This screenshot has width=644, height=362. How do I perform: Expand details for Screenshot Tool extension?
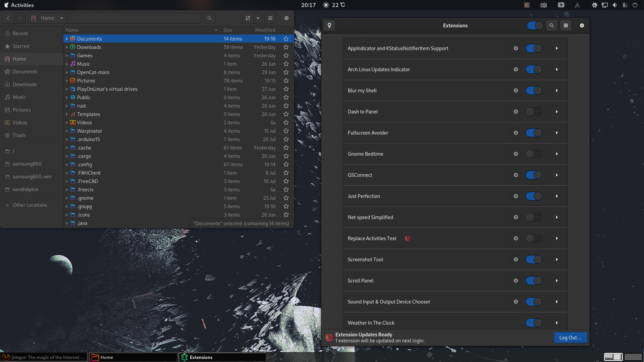coord(557,259)
